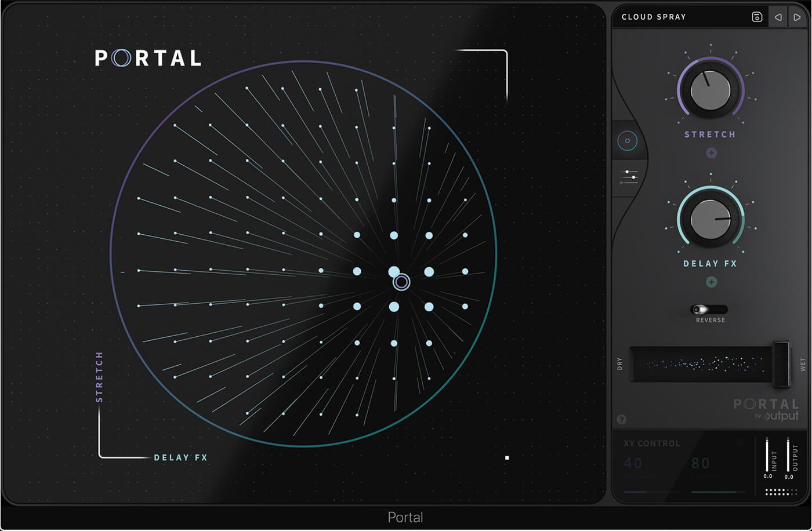Save the Cloud Spray preset
The width and height of the screenshot is (812, 531).
click(x=757, y=17)
